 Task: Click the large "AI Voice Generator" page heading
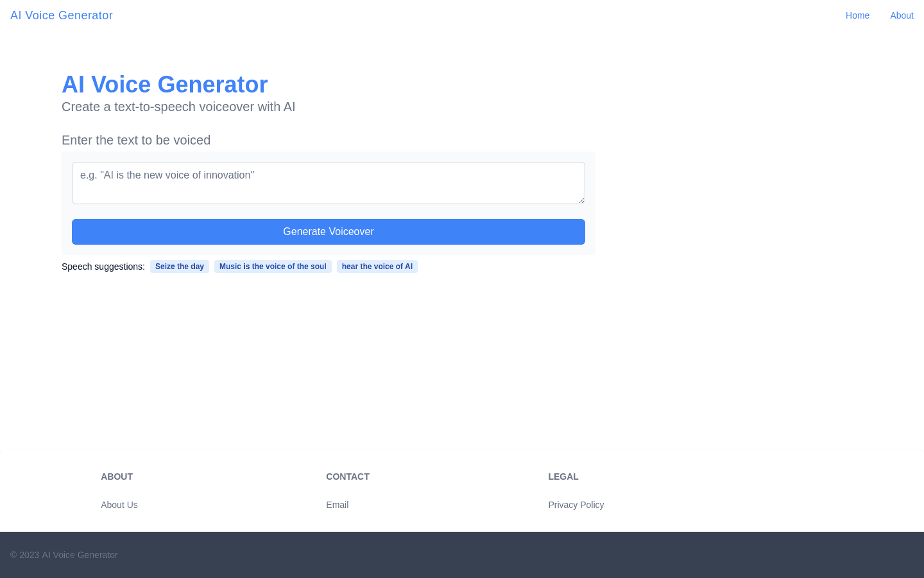164,84
